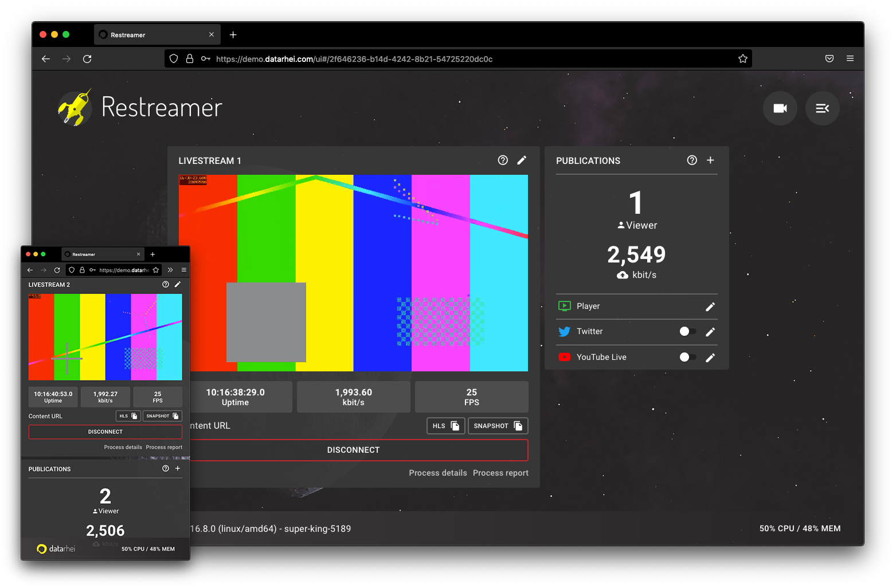Disconnect Livestream 1
The height and width of the screenshot is (588, 896).
(353, 450)
